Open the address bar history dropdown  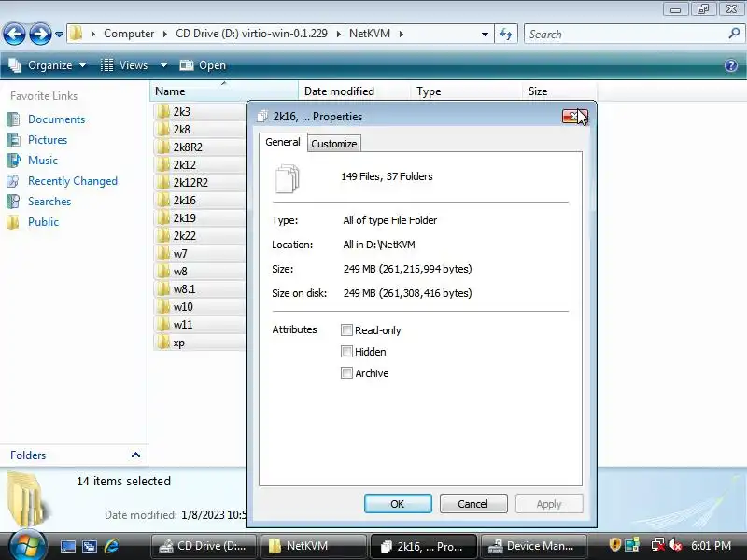click(x=485, y=35)
